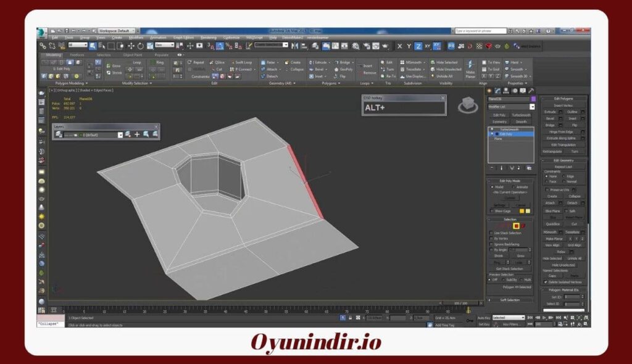Click the RB toolbar icon
Image resolution: width=632 pixels, height=364 pixels.
point(451,46)
